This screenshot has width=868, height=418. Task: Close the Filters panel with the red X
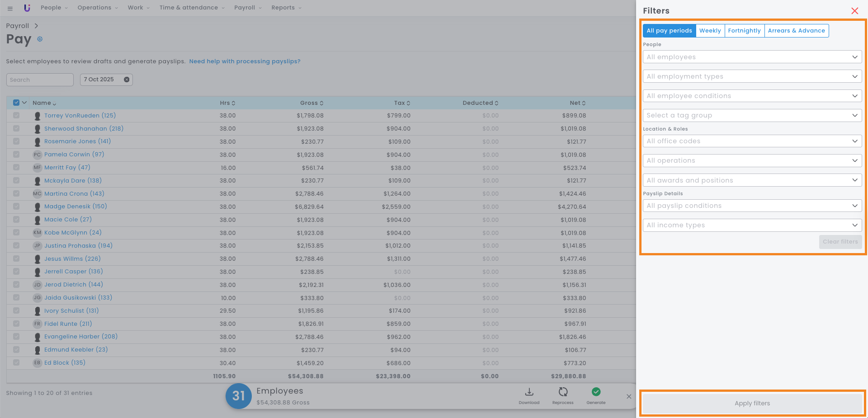click(x=854, y=11)
